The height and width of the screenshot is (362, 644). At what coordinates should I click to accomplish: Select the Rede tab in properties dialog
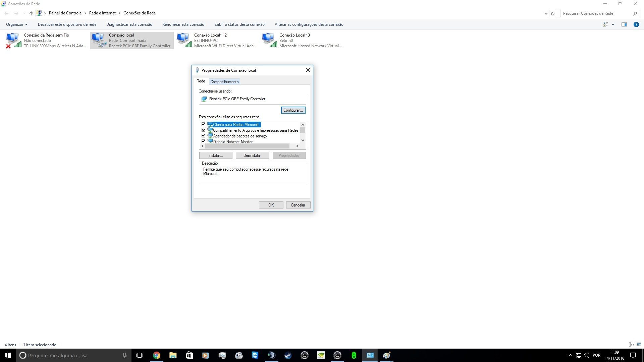pos(201,81)
